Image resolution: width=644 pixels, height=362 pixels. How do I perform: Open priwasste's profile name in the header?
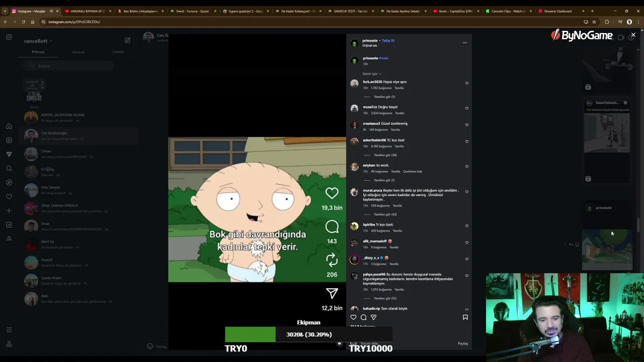(370, 41)
